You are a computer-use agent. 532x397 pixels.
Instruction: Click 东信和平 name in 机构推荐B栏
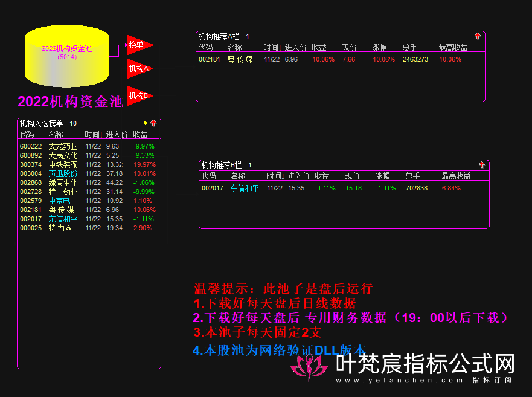coord(245,188)
